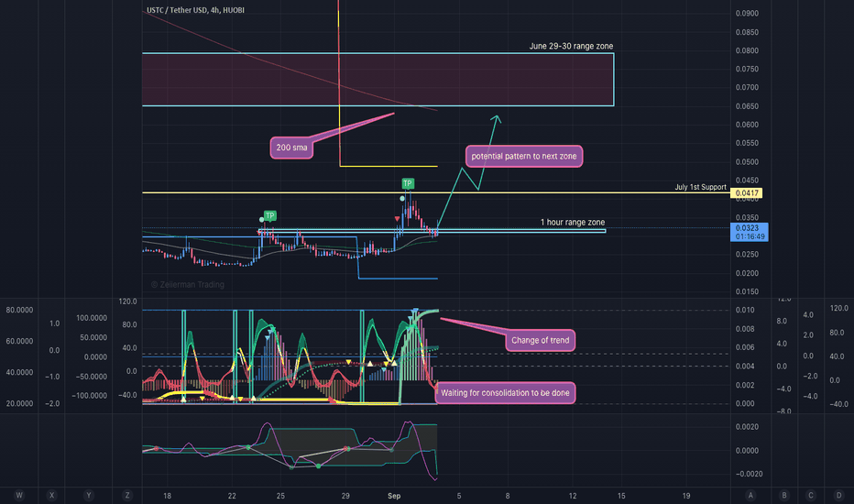Click the '1 hour range zone' label
Screen dimensions: 854x504
[x=573, y=223]
